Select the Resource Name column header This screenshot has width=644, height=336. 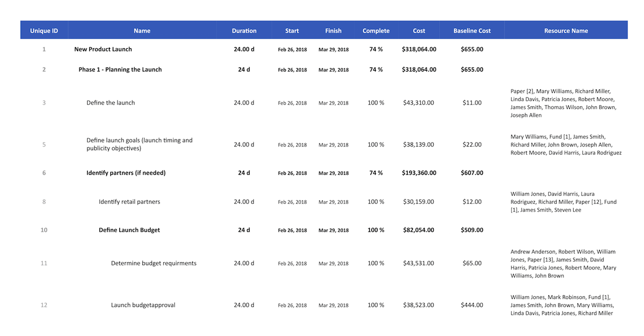566,31
